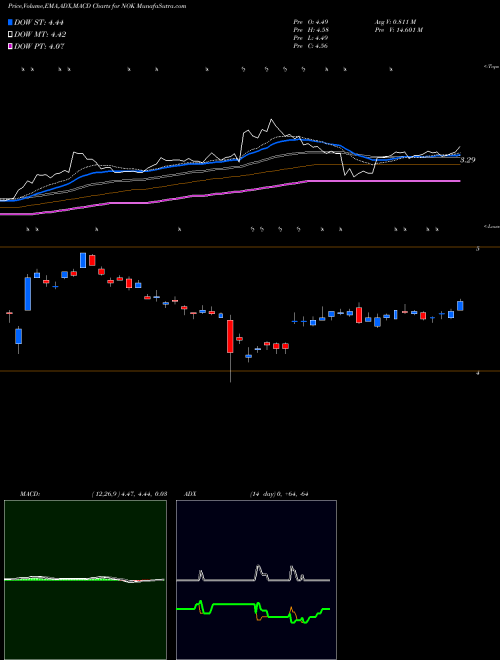The height and width of the screenshot is (660, 500).
Task: Click the large red candlestick with long lower wick
Action: click(230, 336)
